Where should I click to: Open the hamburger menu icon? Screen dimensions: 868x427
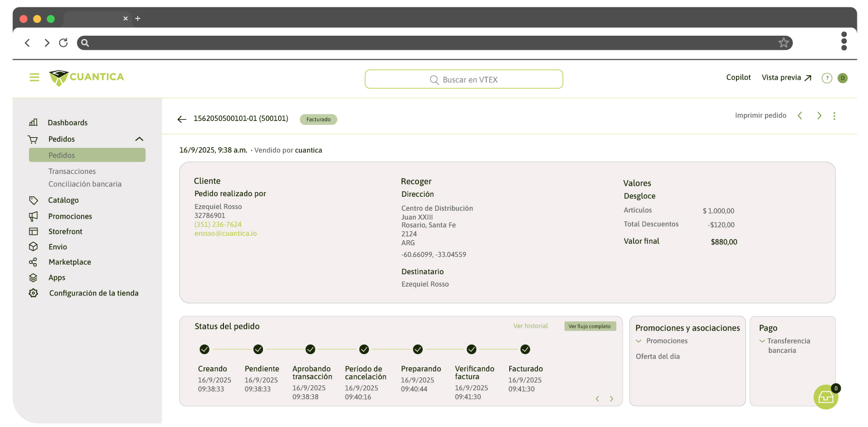(x=35, y=77)
